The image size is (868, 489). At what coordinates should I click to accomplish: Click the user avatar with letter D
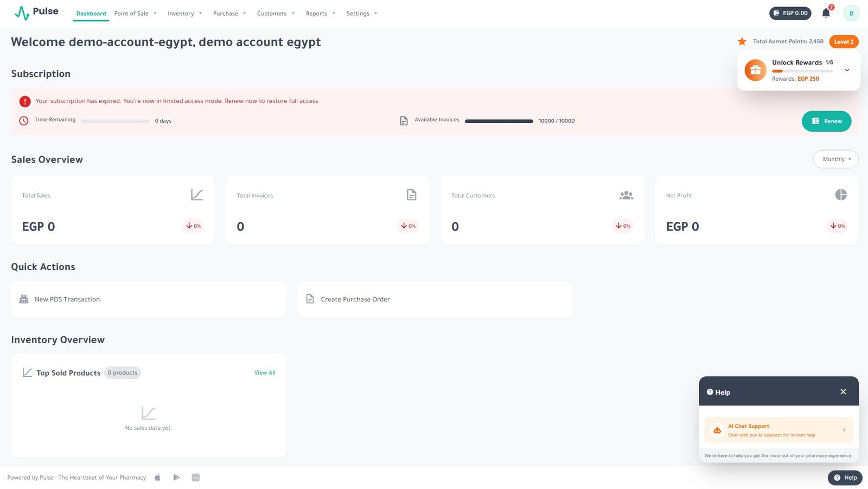(851, 14)
